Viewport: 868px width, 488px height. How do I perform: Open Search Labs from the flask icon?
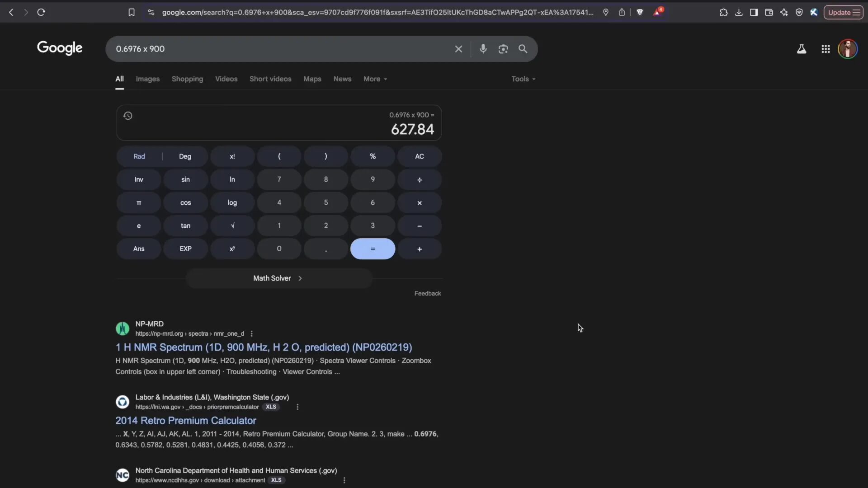(802, 49)
